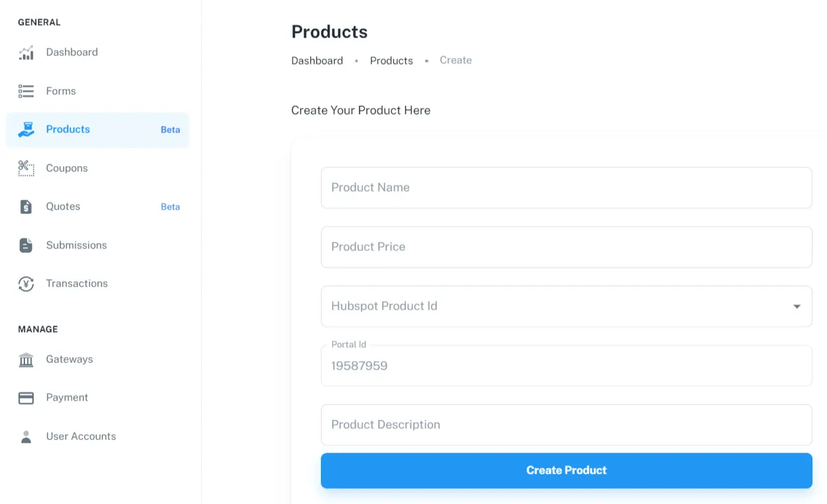Screen dimensions: 827x504
Task: Focus the Product Name input field
Action: [566, 188]
